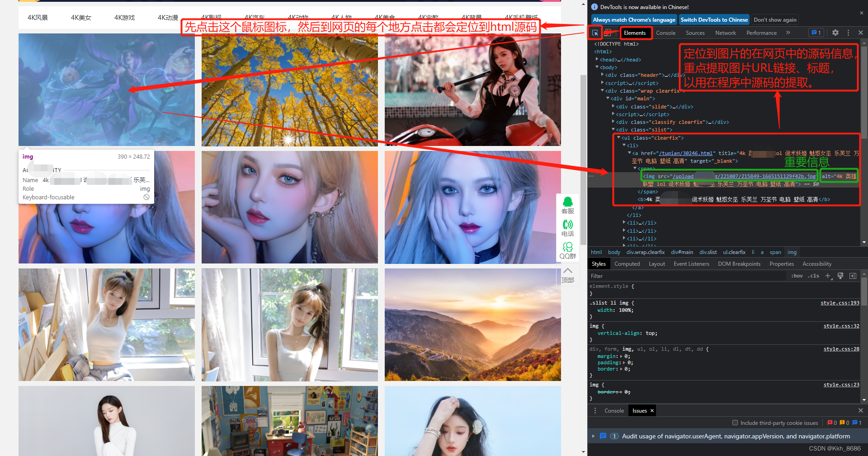Screen dimensions: 868x456
Task: Toggle element state with :hov
Action: 797,276
